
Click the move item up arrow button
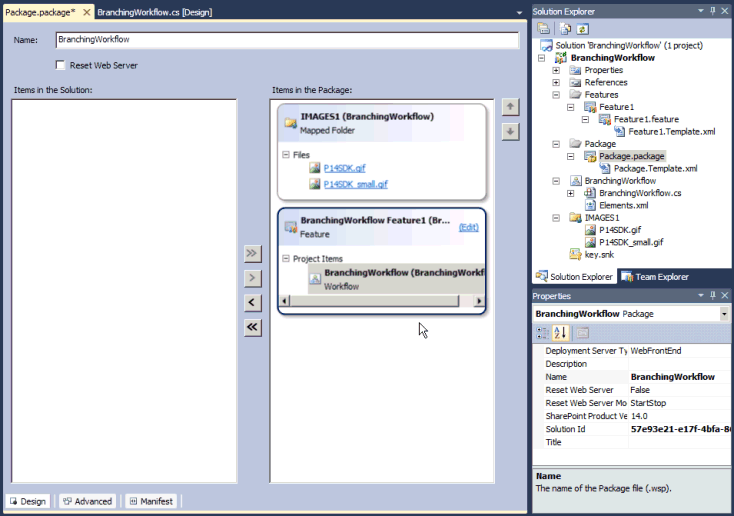click(509, 107)
